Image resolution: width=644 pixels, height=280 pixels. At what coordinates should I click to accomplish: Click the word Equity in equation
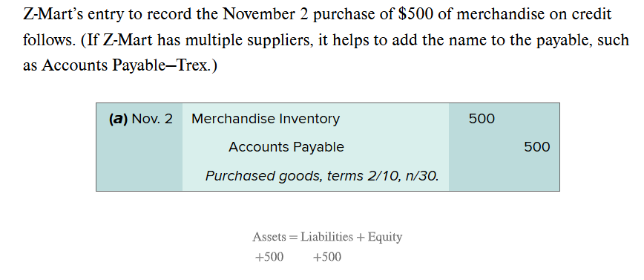pyautogui.click(x=385, y=237)
